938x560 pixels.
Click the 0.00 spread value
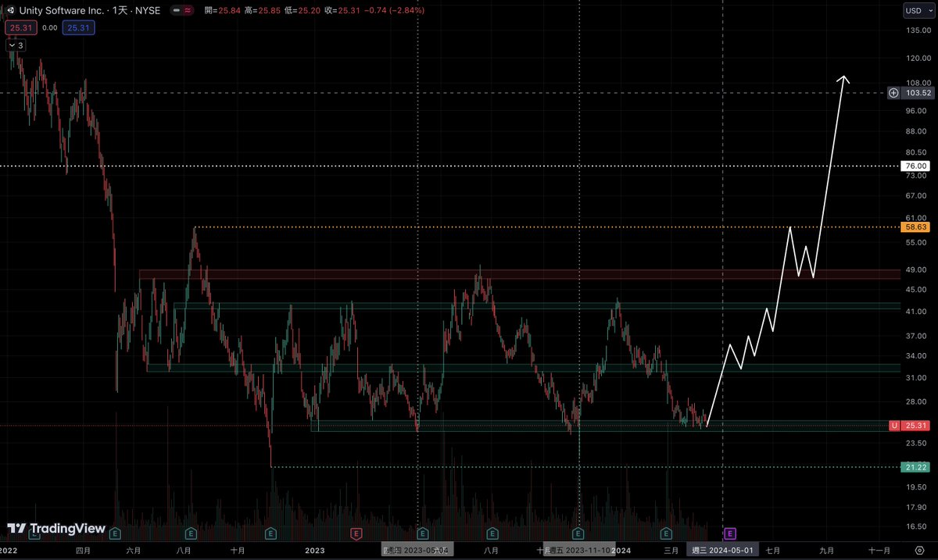pyautogui.click(x=49, y=27)
